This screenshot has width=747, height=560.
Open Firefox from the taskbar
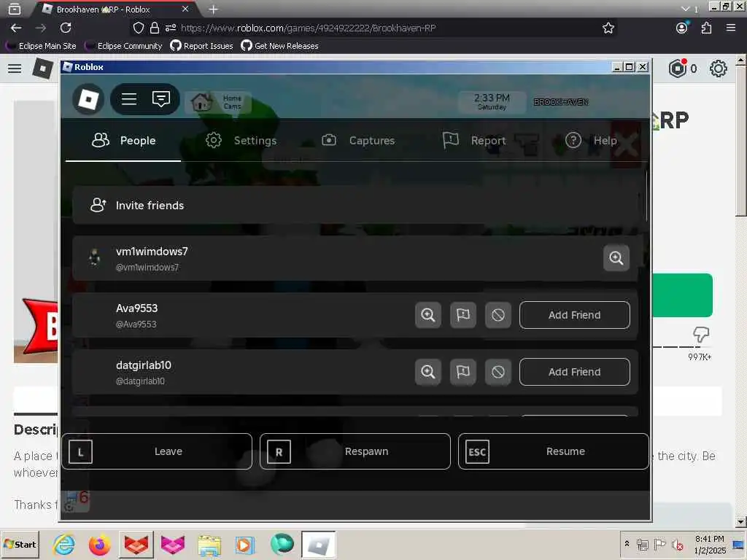point(99,544)
